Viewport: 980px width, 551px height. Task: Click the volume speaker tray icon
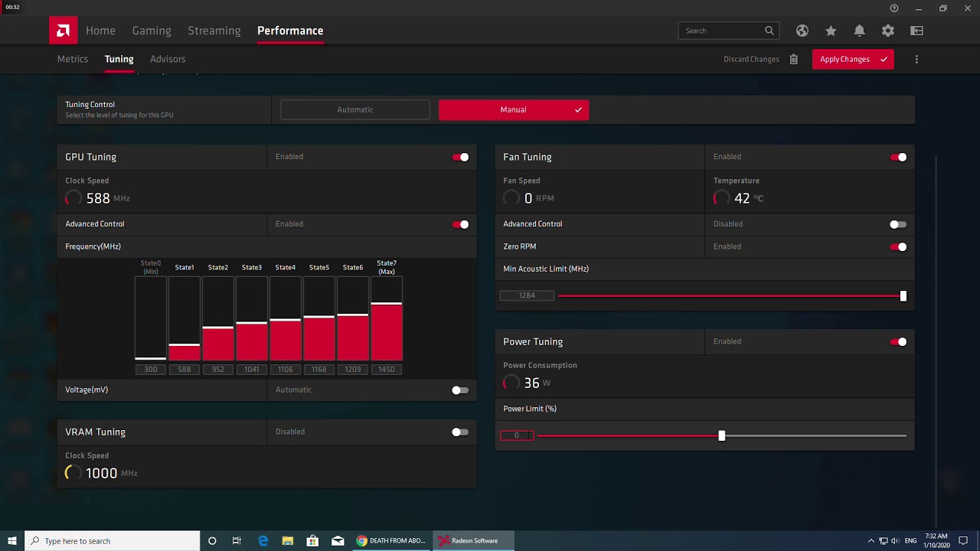pyautogui.click(x=895, y=541)
